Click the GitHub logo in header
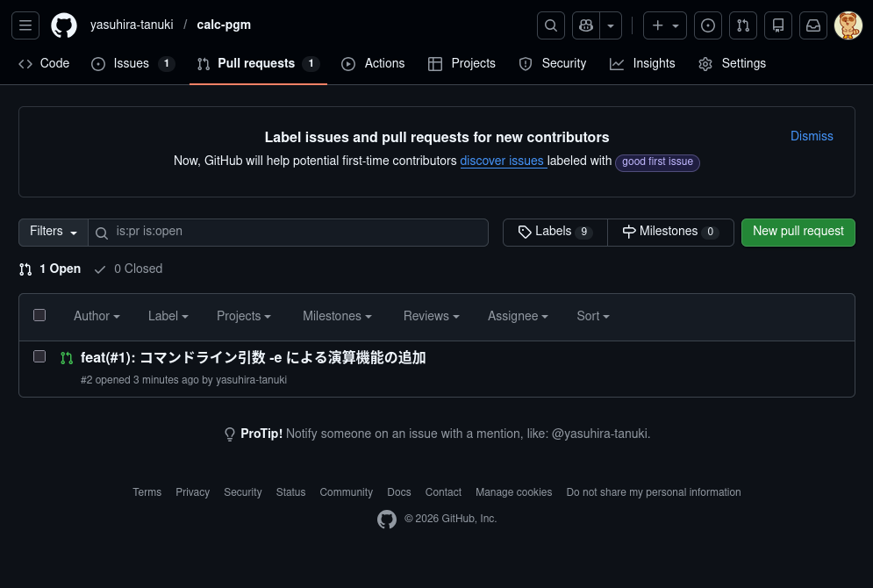This screenshot has width=873, height=588. 64,25
